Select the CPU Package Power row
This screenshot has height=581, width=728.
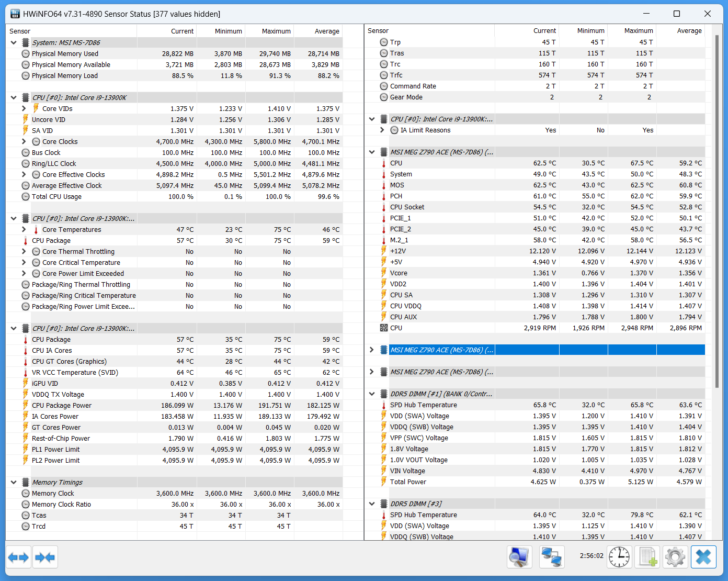pyautogui.click(x=175, y=406)
